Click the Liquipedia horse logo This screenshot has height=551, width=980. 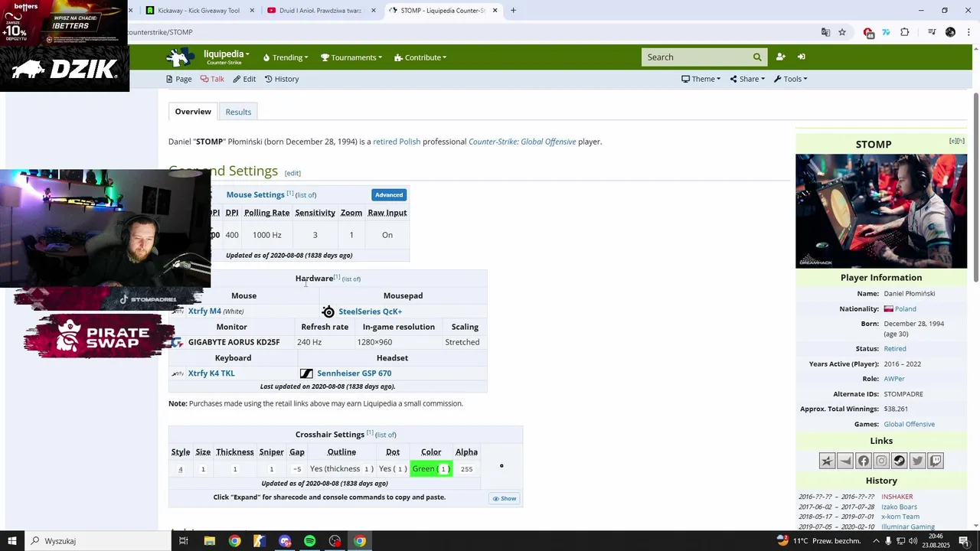(x=181, y=57)
